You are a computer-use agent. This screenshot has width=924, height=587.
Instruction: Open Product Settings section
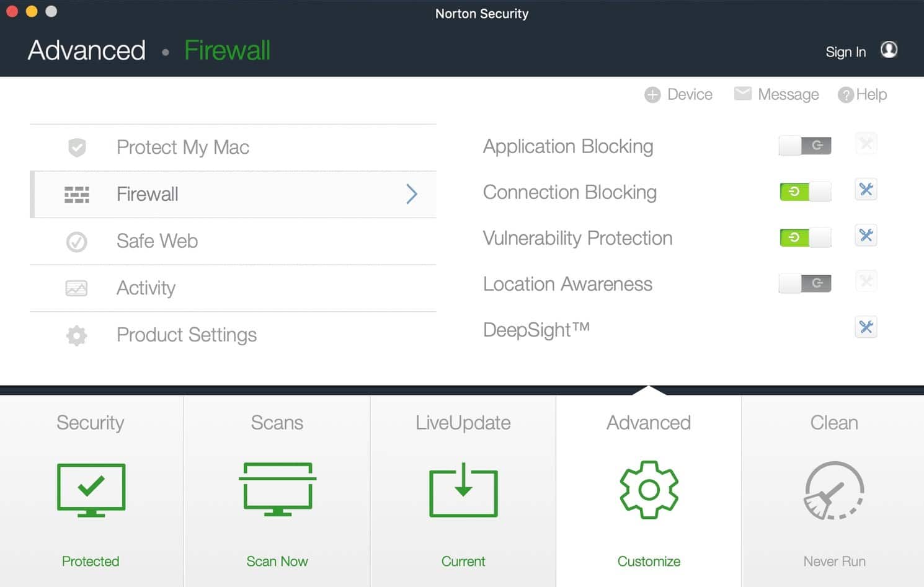(x=233, y=335)
